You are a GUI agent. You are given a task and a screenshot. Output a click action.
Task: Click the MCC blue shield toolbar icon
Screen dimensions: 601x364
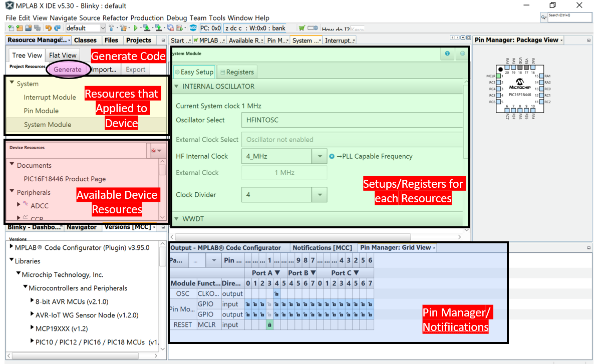pyautogui.click(x=193, y=28)
